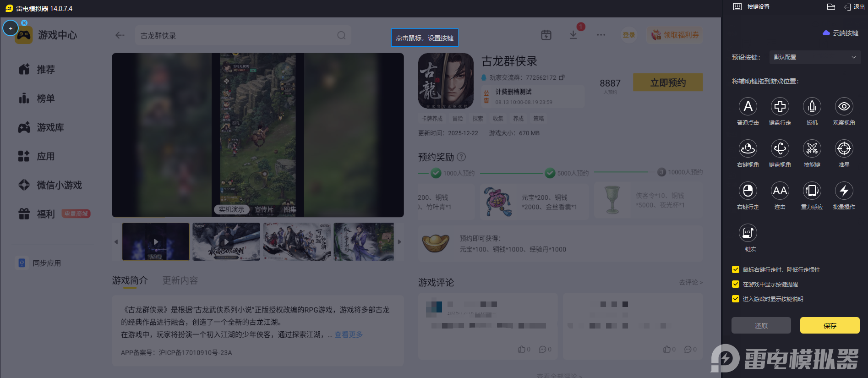Select the 最高50%返利 video thumbnail
868x378 pixels.
point(226,241)
